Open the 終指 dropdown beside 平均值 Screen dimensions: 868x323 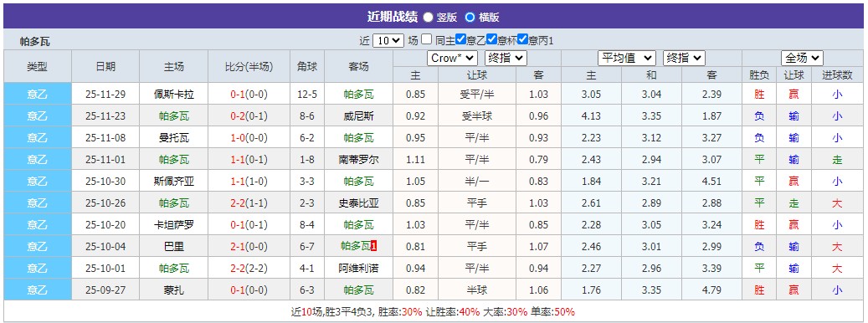(684, 58)
